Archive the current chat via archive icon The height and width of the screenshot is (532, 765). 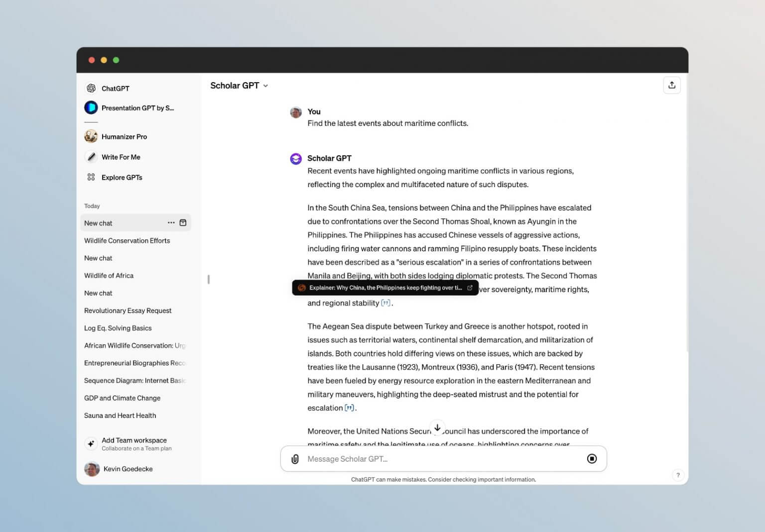tap(183, 222)
